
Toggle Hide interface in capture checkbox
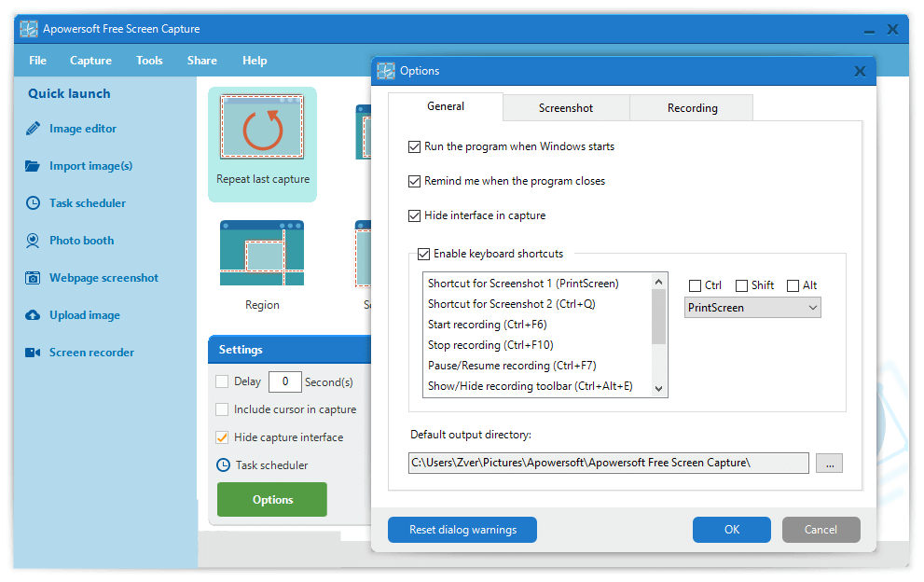[415, 215]
